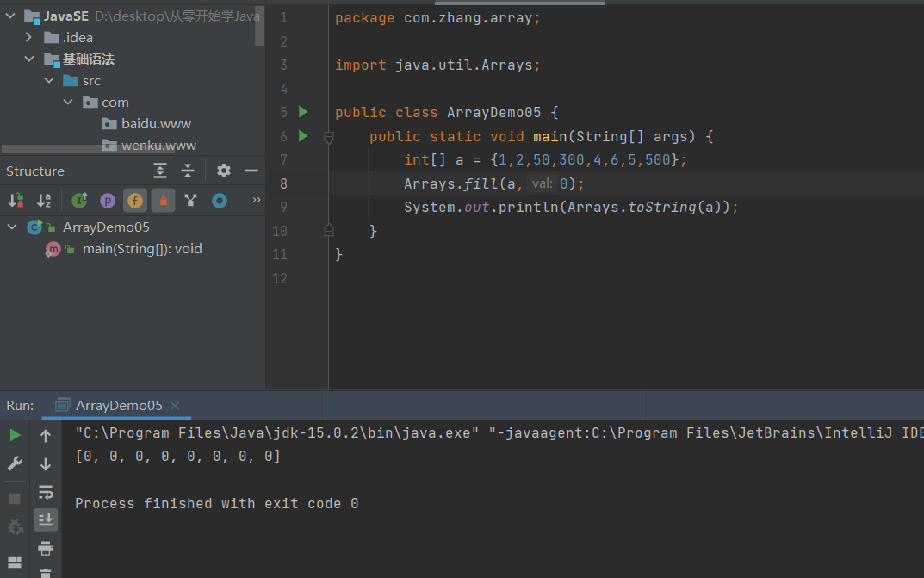
Task: Click package declaration on line 1
Action: (x=437, y=18)
